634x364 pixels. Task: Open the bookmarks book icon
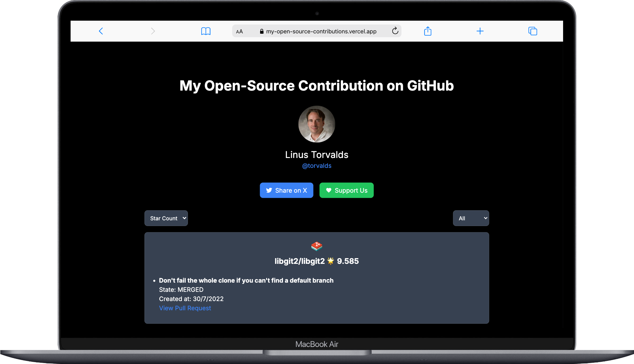[206, 31]
